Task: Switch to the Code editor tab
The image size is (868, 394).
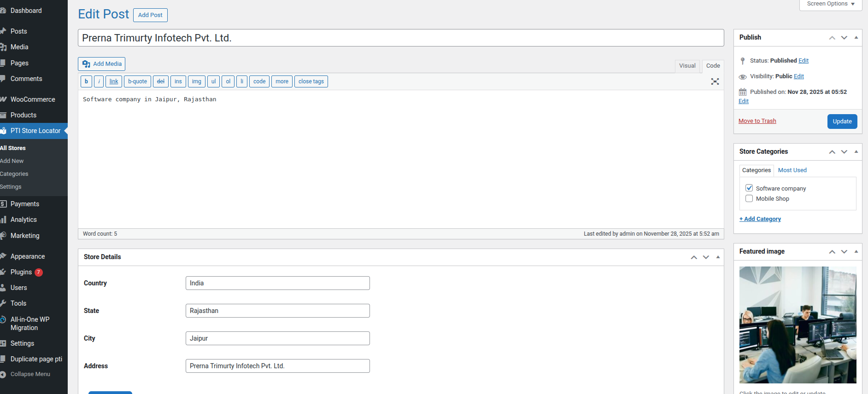Action: coord(713,66)
